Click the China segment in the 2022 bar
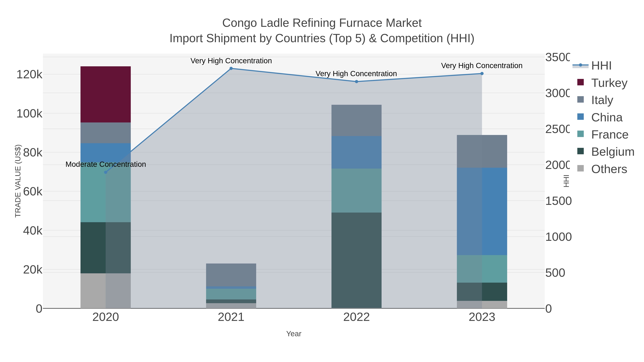The height and width of the screenshot is (362, 644). click(x=357, y=152)
